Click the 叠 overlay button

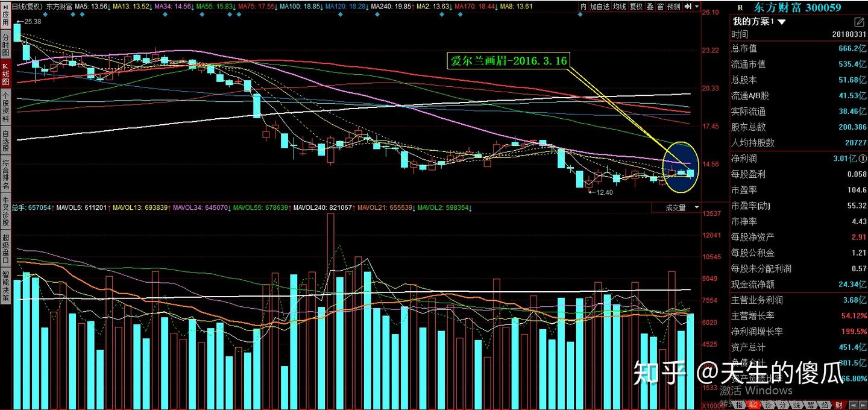[650, 6]
